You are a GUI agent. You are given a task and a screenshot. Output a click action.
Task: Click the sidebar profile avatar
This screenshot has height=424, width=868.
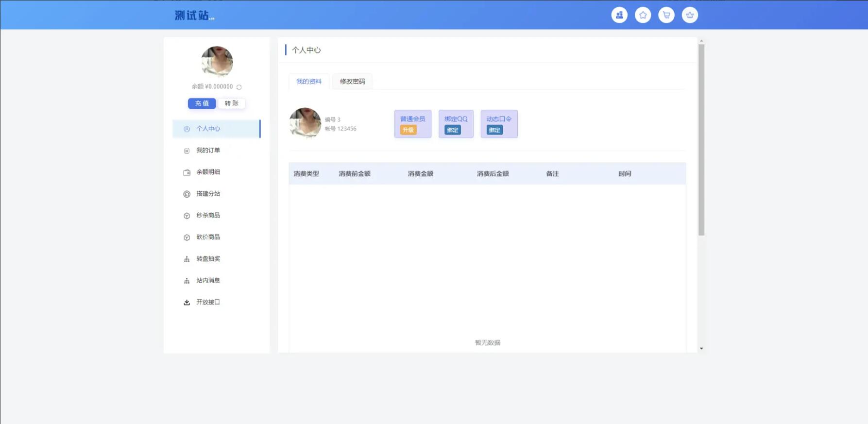click(x=217, y=62)
